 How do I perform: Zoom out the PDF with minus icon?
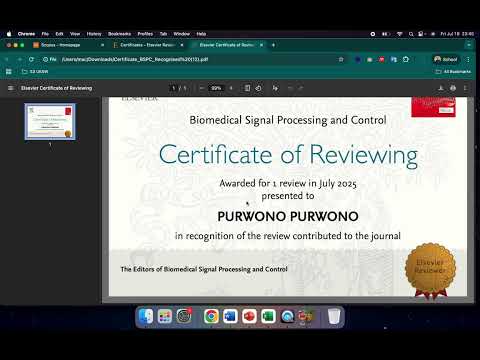[x=201, y=88]
